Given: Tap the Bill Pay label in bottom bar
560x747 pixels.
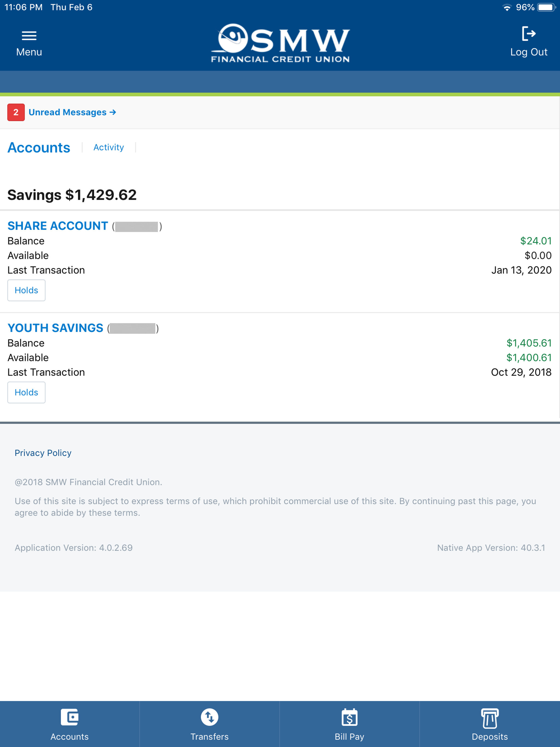Looking at the screenshot, I should coord(349,737).
